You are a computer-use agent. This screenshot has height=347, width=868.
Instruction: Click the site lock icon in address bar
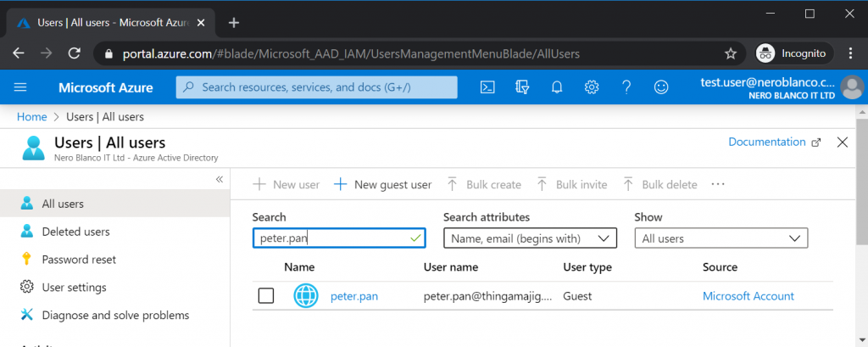(x=108, y=53)
